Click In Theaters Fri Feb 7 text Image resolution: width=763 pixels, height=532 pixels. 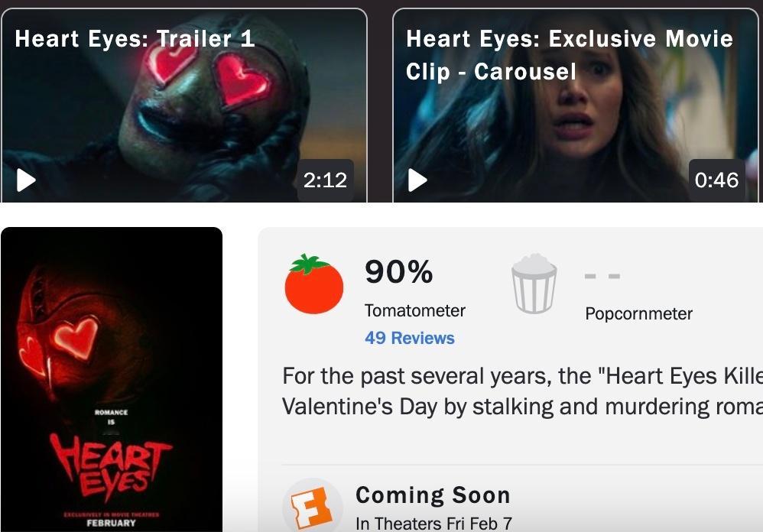tap(433, 524)
